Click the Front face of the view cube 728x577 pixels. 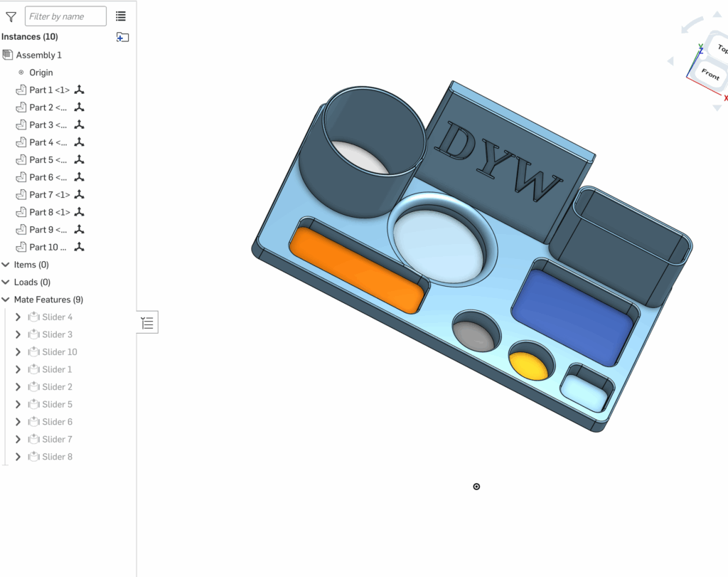pos(710,74)
